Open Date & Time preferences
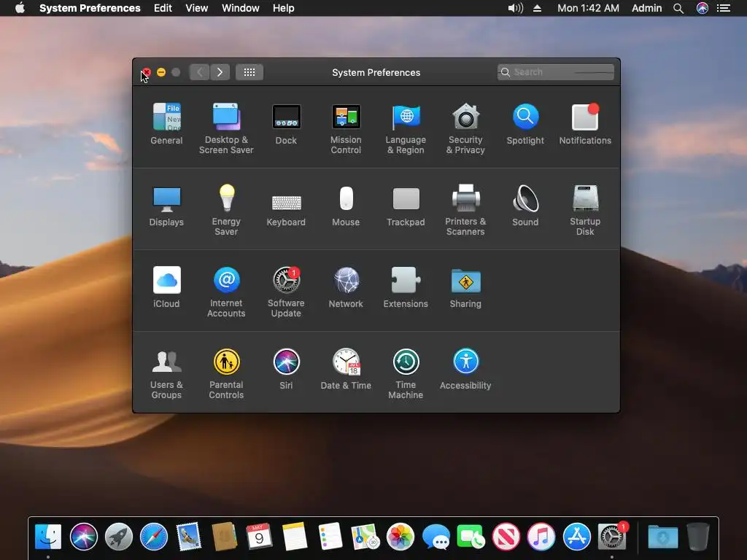Image resolution: width=747 pixels, height=560 pixels. (x=346, y=369)
